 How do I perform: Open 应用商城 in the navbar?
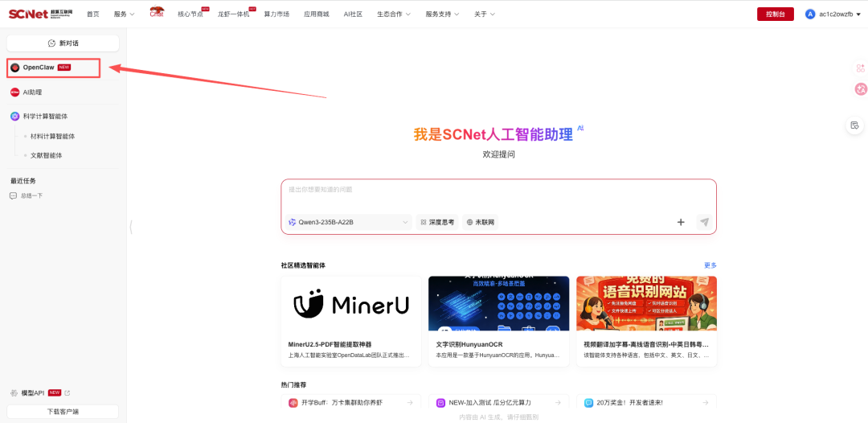[x=316, y=14]
